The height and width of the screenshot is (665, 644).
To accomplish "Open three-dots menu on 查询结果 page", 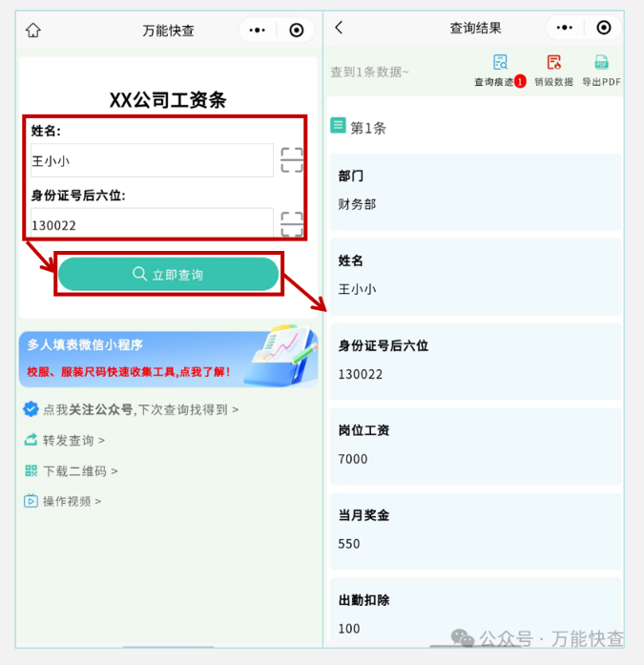I will [x=564, y=28].
